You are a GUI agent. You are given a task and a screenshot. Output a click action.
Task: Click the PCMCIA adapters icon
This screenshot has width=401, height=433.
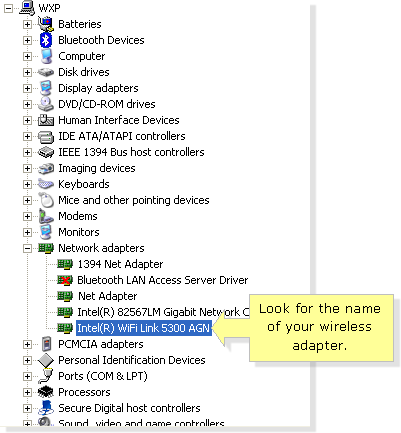point(46,344)
